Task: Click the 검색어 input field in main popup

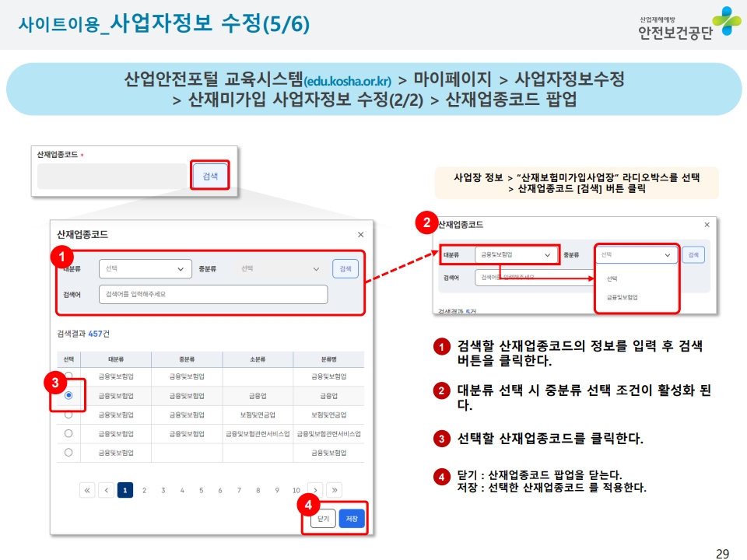Action: coord(213,295)
